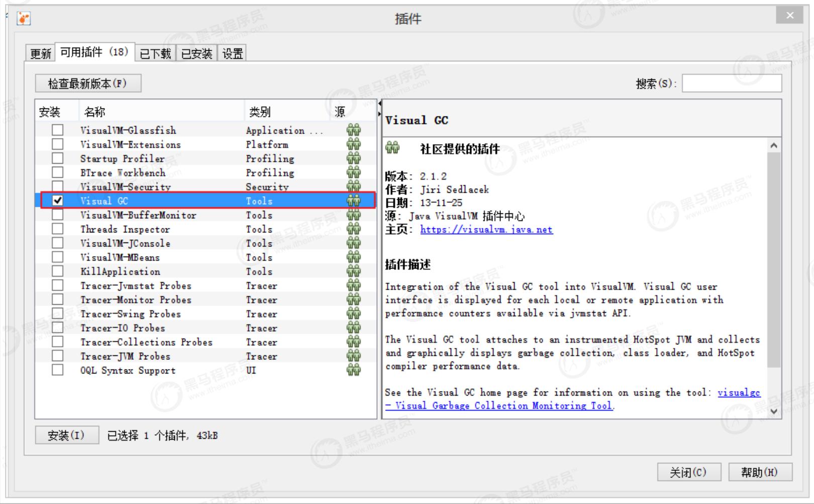Image resolution: width=814 pixels, height=504 pixels.
Task: Enable the VisualVM-MBeans plugin checkbox
Action: pos(58,257)
